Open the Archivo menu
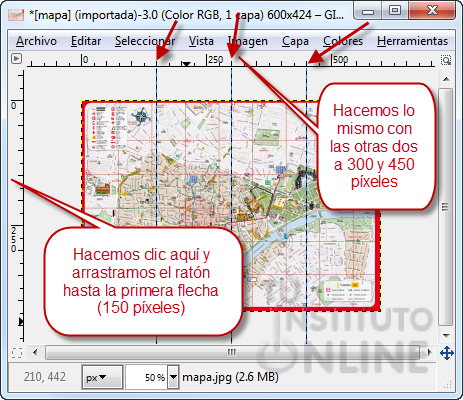This screenshot has width=463, height=400. [x=36, y=41]
